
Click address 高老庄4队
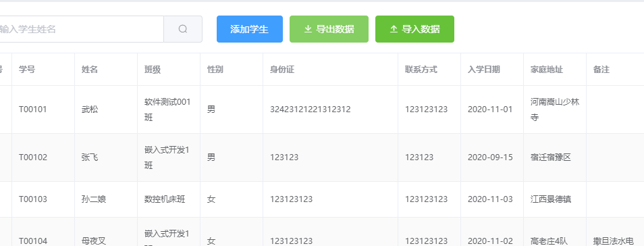[x=549, y=241]
